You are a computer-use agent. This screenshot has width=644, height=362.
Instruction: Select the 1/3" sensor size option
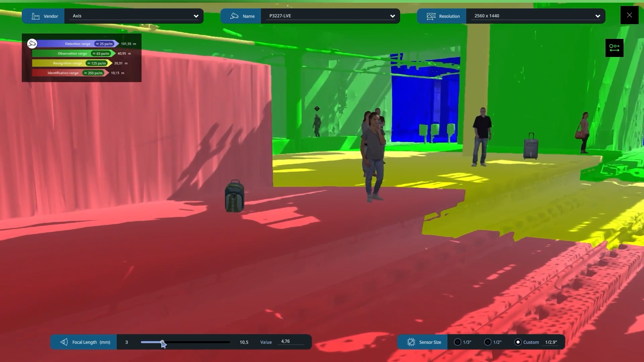pyautogui.click(x=458, y=342)
